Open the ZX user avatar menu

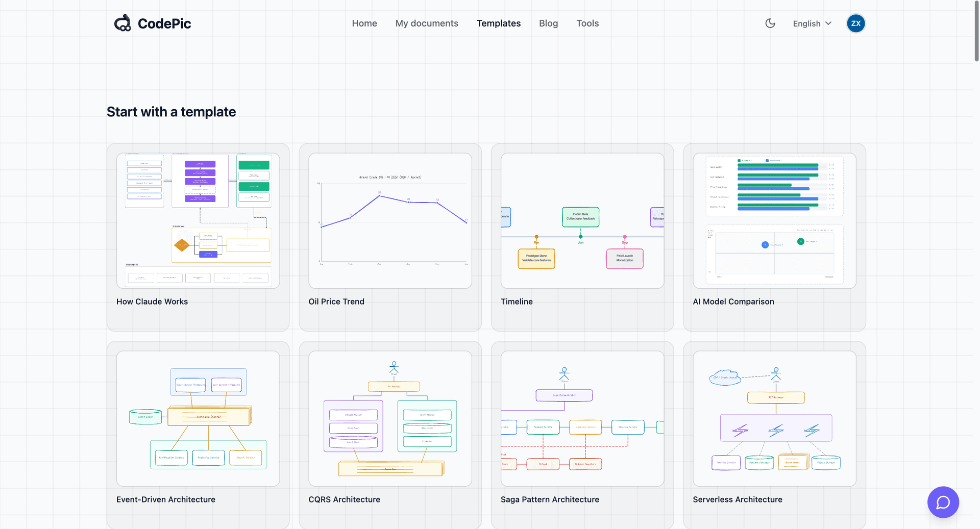pos(856,23)
